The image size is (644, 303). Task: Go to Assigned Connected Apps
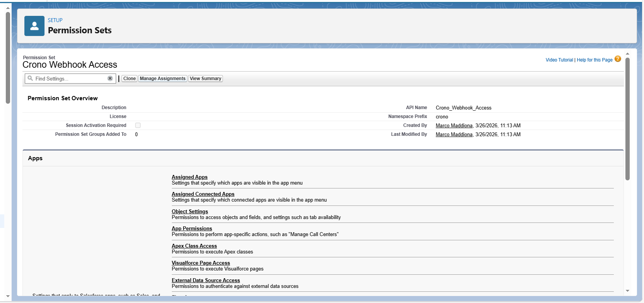(203, 194)
